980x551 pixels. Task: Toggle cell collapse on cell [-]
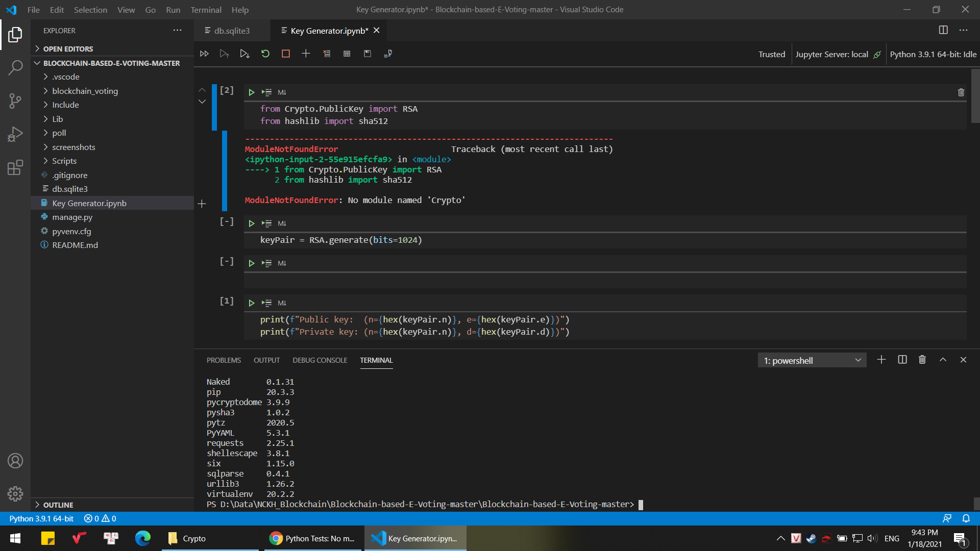click(x=227, y=222)
